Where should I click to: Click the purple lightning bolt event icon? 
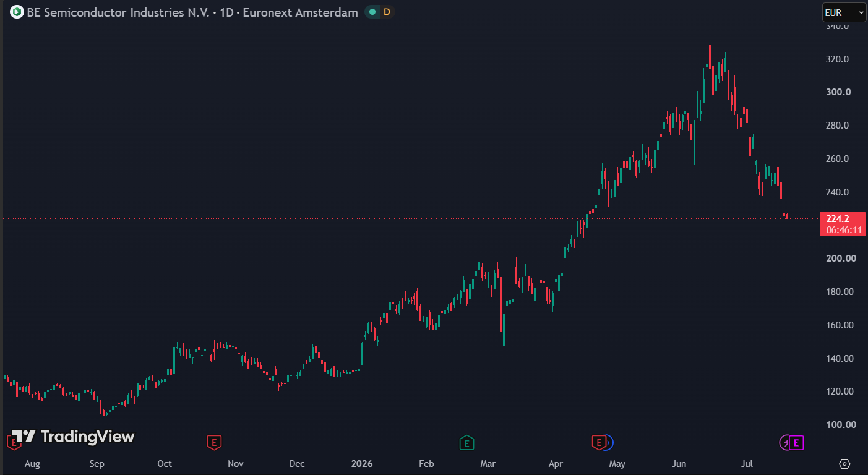pyautogui.click(x=784, y=442)
